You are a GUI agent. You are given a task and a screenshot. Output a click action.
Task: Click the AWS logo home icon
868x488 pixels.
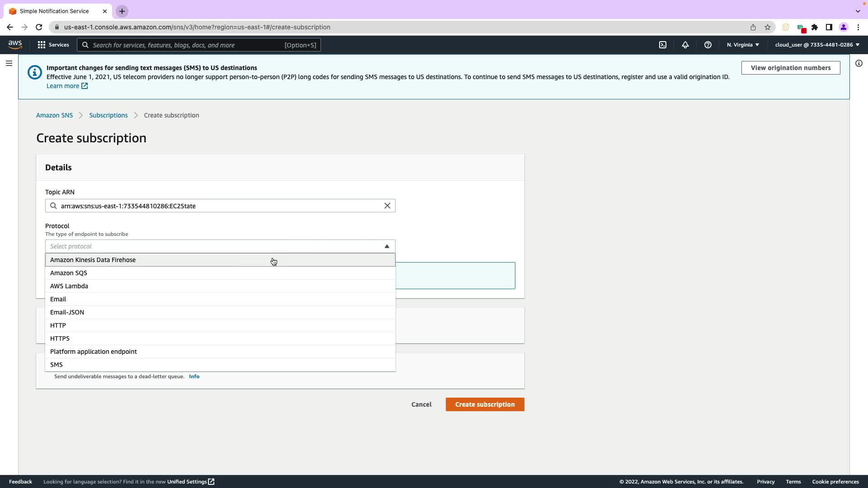pos(15,44)
